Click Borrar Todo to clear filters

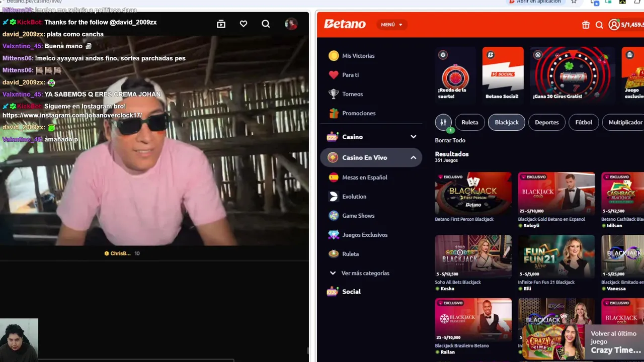click(450, 140)
